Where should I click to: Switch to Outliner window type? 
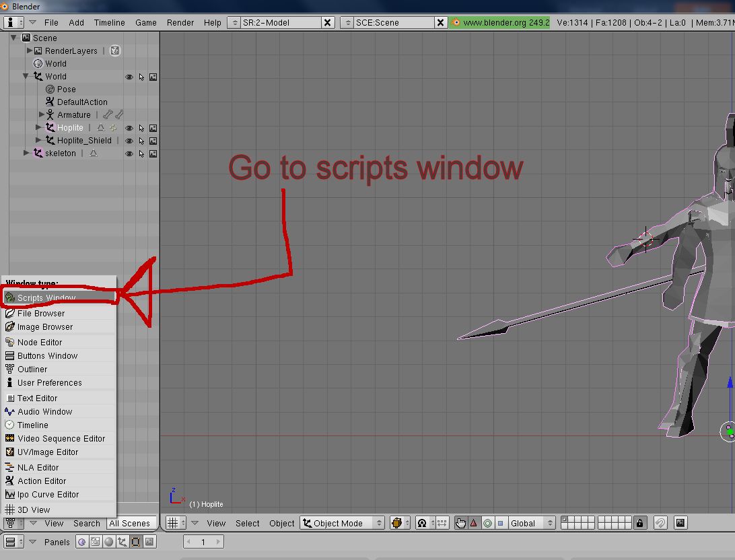59,370
